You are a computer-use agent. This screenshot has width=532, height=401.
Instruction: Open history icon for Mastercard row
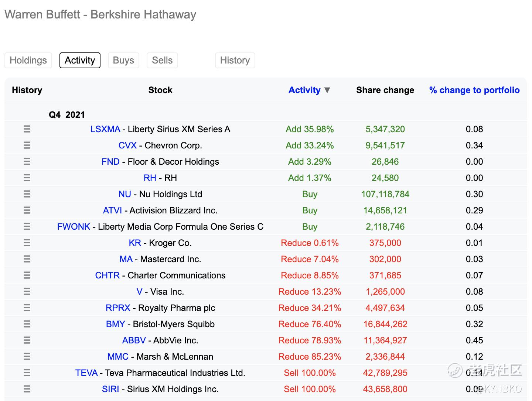[x=27, y=259]
